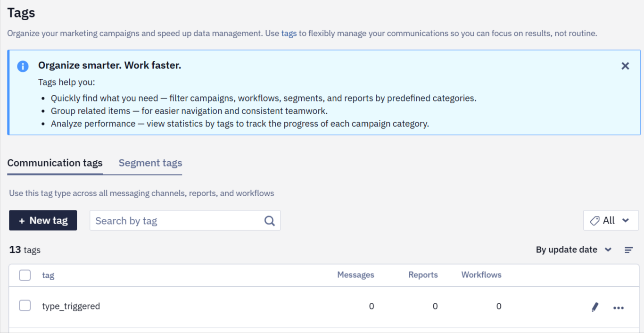Open the All tags filter dropdown
644x333 pixels.
[x=611, y=220]
